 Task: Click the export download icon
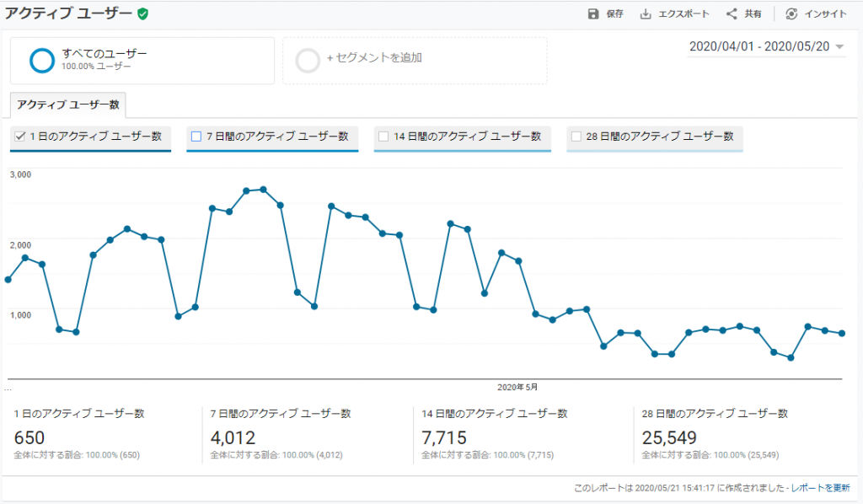pyautogui.click(x=645, y=13)
